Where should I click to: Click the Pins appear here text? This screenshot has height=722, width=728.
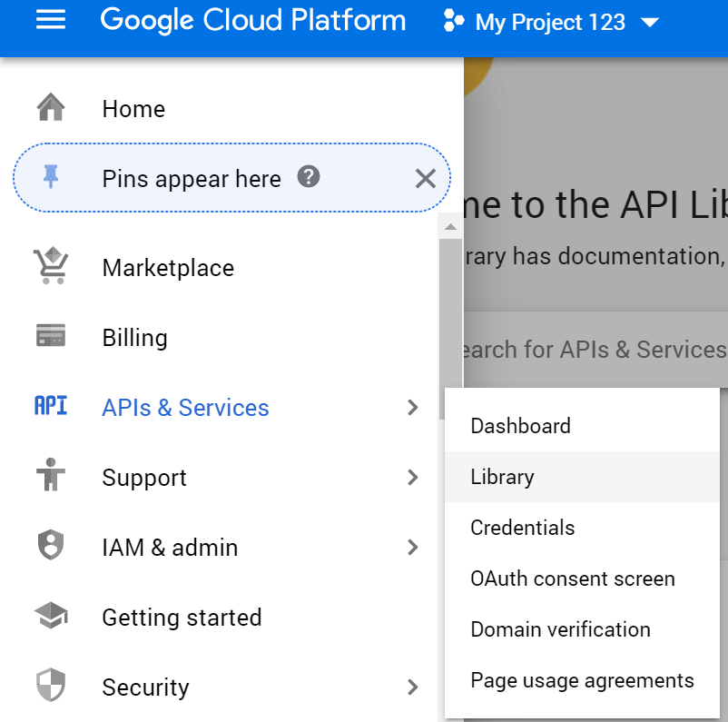[x=192, y=179]
